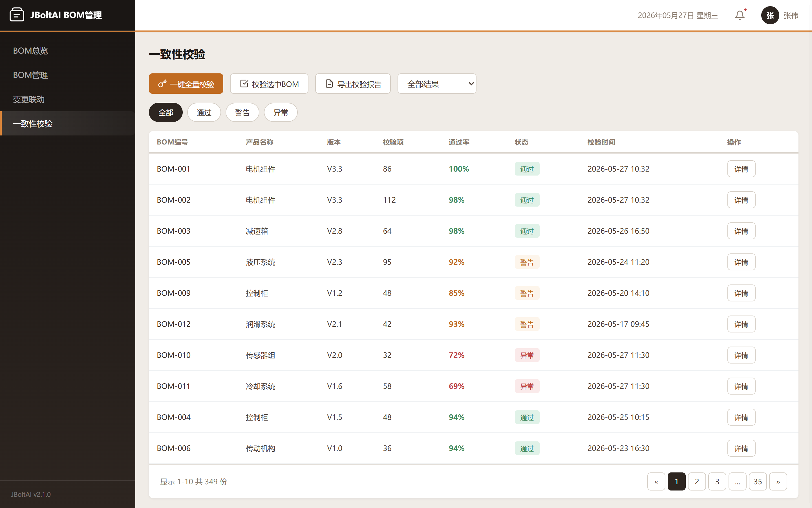Click 显示 1-10 共 349 份 summary
The height and width of the screenshot is (508, 812).
[x=194, y=481]
